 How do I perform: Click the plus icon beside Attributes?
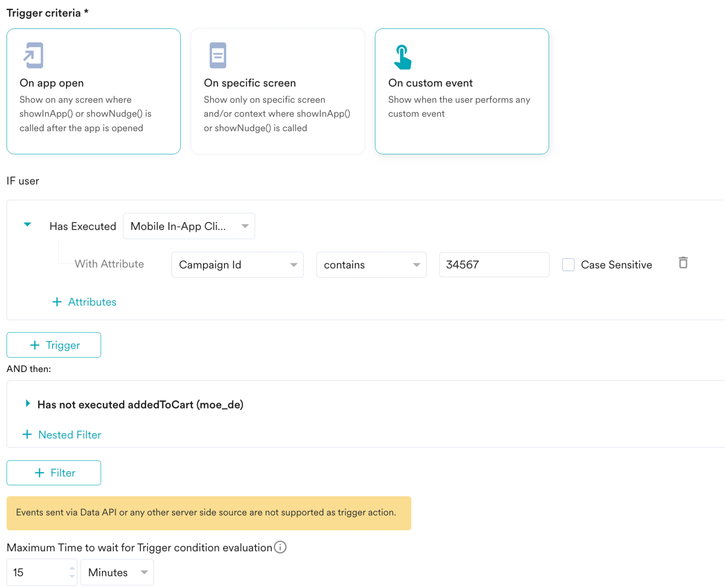[x=57, y=302]
